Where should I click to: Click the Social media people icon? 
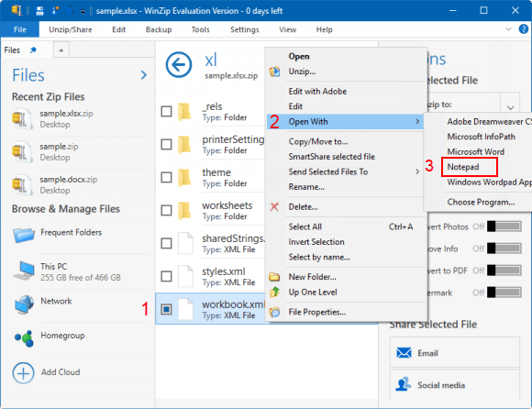click(403, 384)
